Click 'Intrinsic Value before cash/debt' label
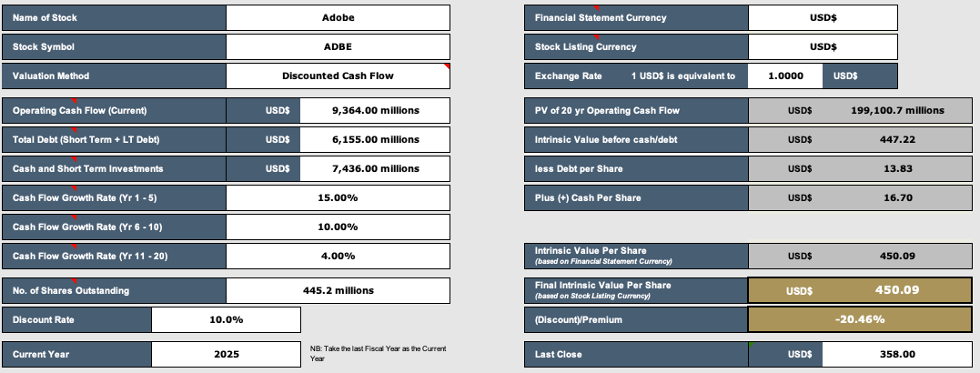Screen dimensions: 980x373 [606, 139]
